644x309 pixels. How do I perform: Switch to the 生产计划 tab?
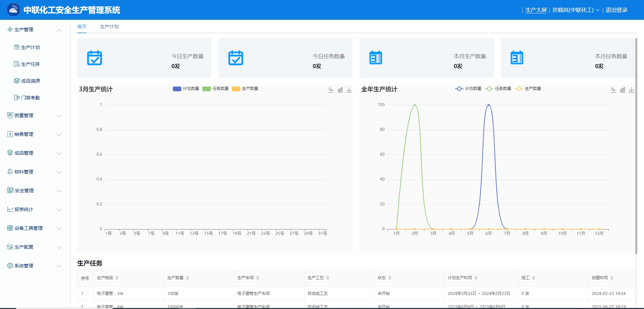point(109,27)
